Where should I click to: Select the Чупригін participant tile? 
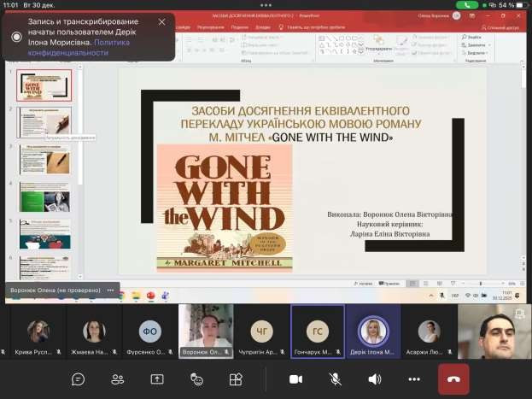(x=261, y=332)
